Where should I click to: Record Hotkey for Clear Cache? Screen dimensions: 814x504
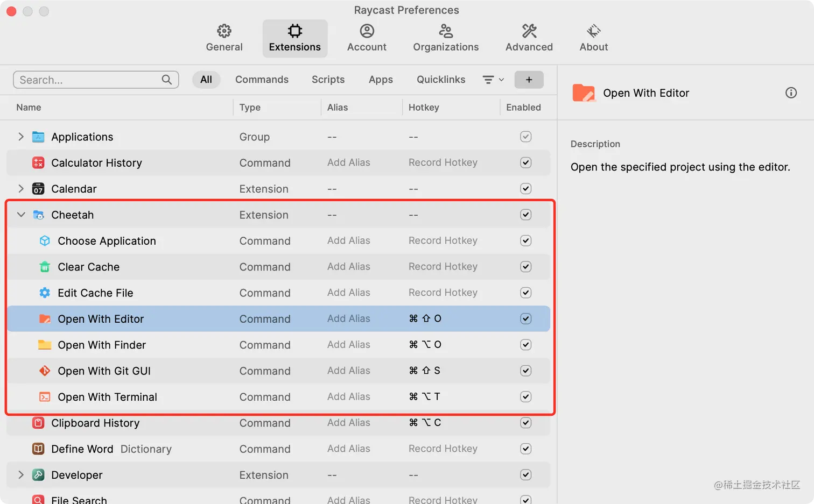click(443, 267)
